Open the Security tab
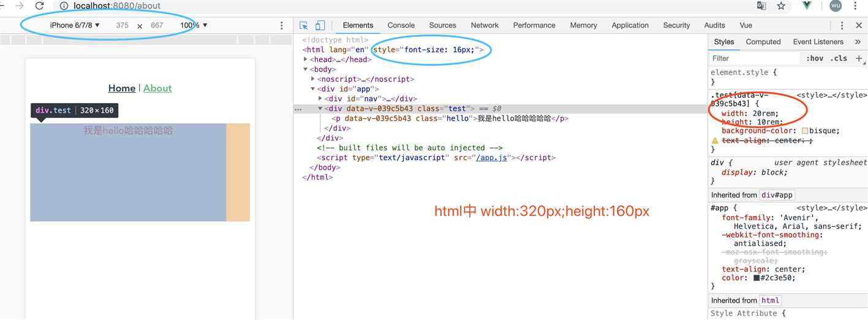 pos(676,25)
